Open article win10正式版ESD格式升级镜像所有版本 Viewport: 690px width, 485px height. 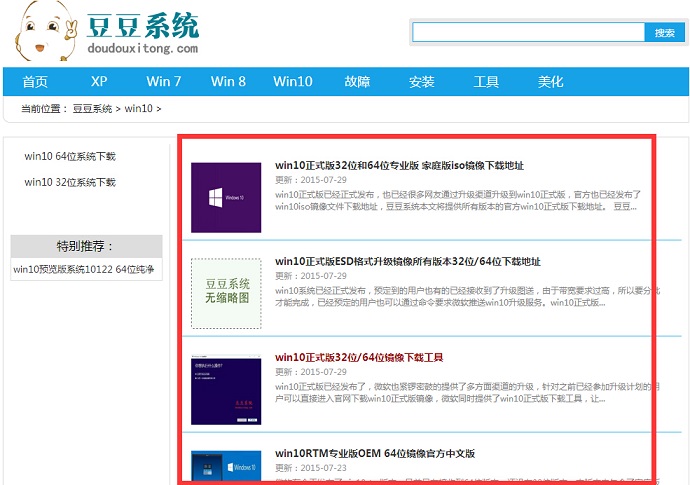407,261
